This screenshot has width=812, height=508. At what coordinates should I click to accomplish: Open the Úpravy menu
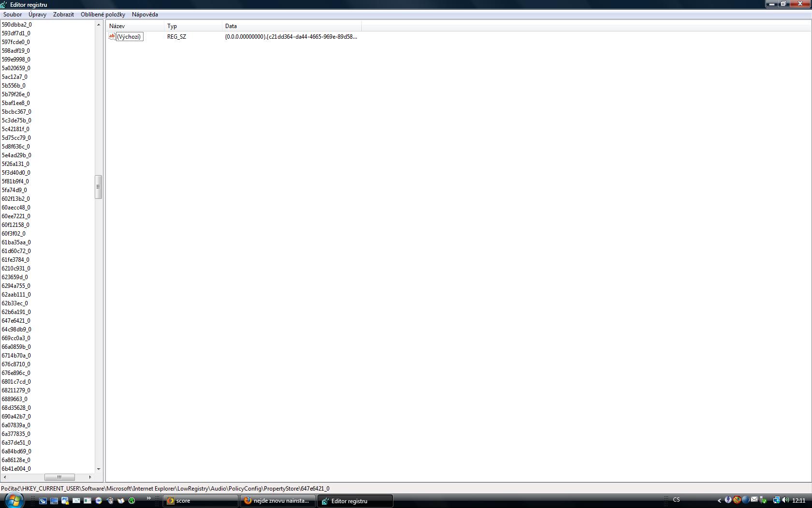pos(37,15)
